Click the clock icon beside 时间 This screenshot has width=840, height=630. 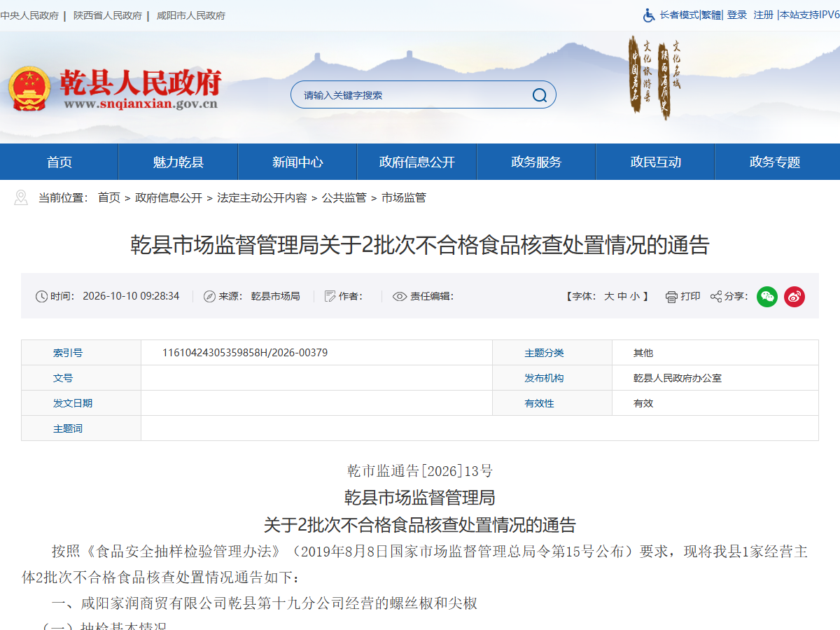(41, 297)
